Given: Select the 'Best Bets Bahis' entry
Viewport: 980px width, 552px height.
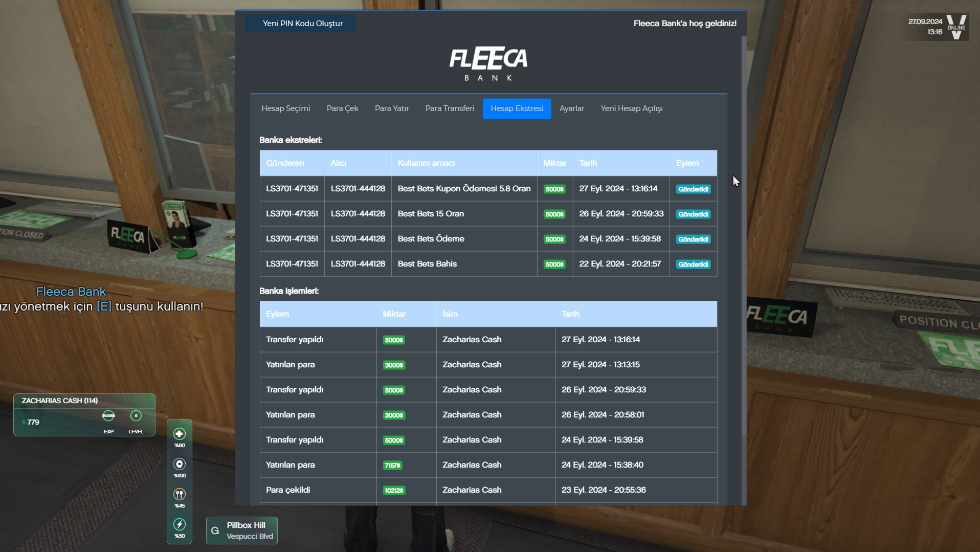Looking at the screenshot, I should point(428,264).
